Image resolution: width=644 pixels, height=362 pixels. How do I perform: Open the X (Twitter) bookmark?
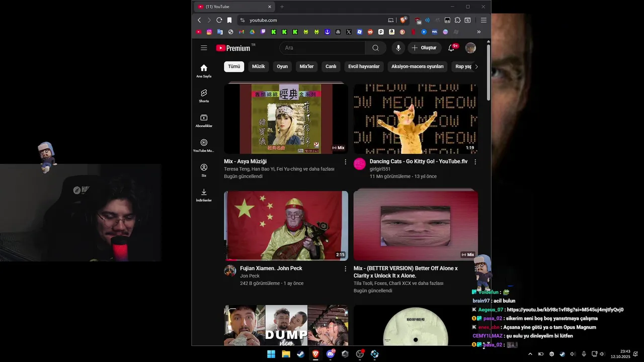pos(349,32)
